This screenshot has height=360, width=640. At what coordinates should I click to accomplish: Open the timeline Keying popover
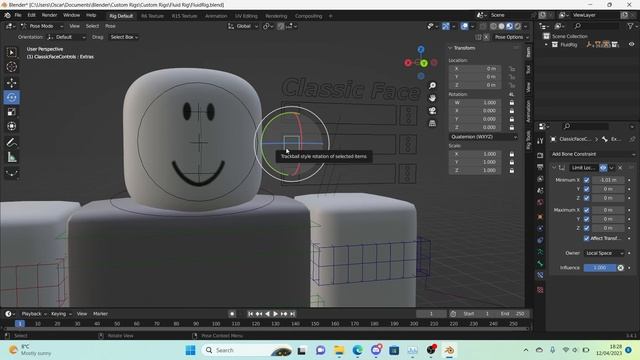pyautogui.click(x=61, y=314)
